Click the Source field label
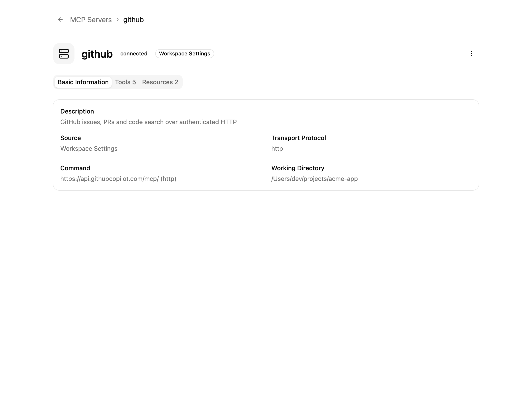 pos(70,138)
